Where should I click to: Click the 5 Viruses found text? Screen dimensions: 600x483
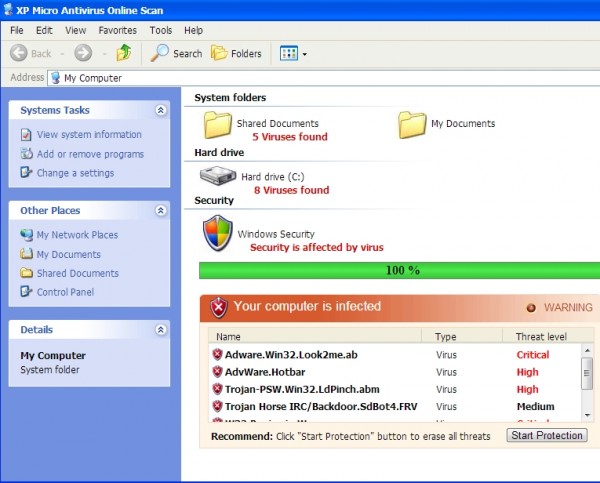pyautogui.click(x=290, y=137)
